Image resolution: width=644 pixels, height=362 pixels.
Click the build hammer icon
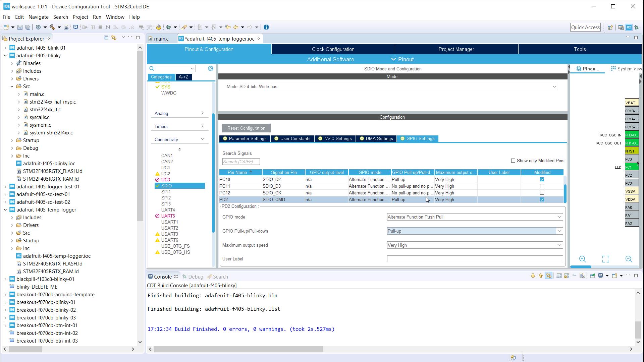tap(52, 27)
